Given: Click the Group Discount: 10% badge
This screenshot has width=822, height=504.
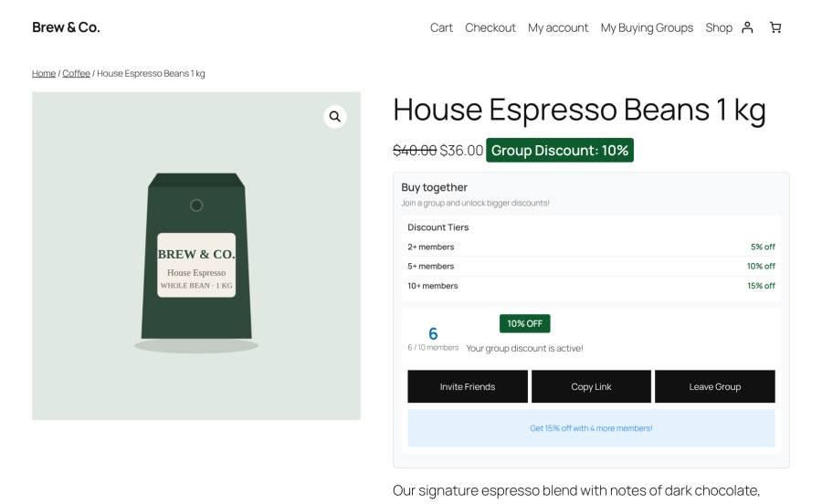Looking at the screenshot, I should coord(560,151).
